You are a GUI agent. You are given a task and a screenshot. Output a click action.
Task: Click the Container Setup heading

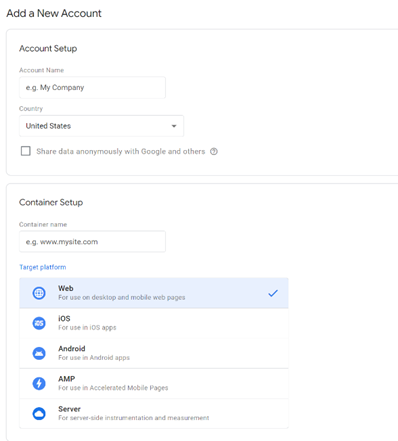point(51,202)
